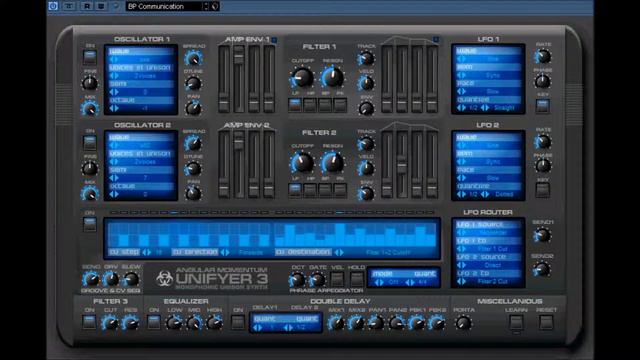Toggle the arpeggiator HOLD button

pos(357,279)
